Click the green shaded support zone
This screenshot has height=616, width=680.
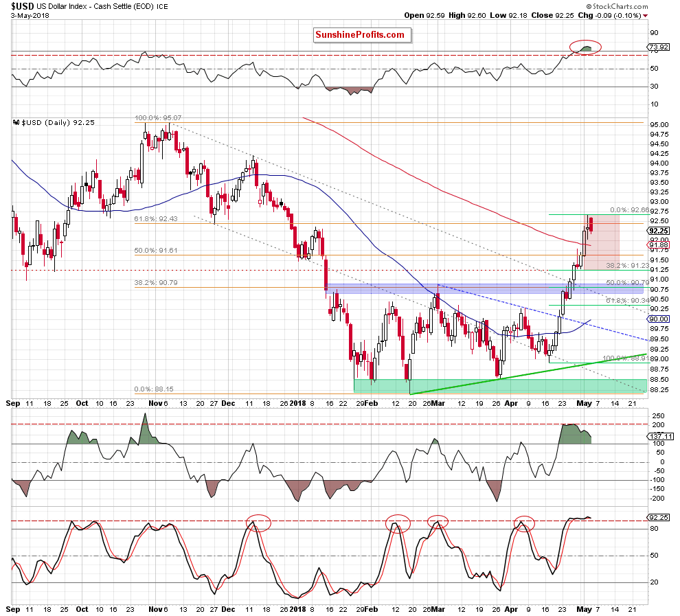click(x=500, y=386)
